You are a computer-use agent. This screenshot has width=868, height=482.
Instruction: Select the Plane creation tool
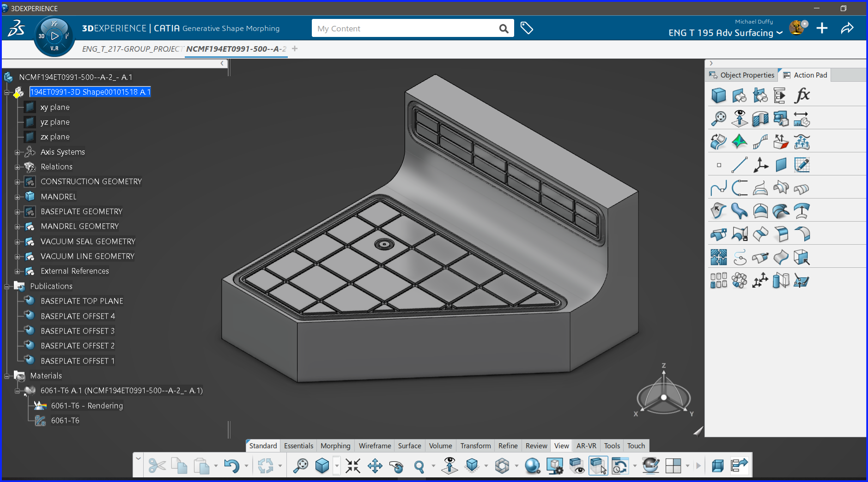click(781, 165)
